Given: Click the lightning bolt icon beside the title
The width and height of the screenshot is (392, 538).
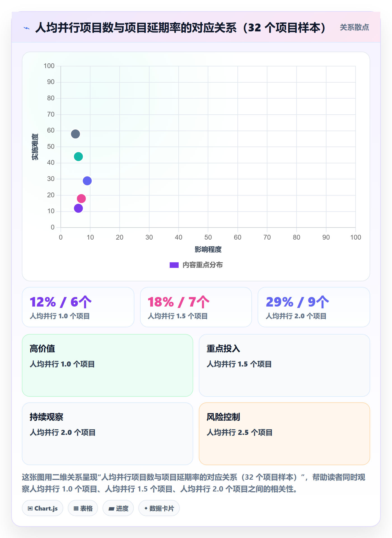Looking at the screenshot, I should click(27, 28).
